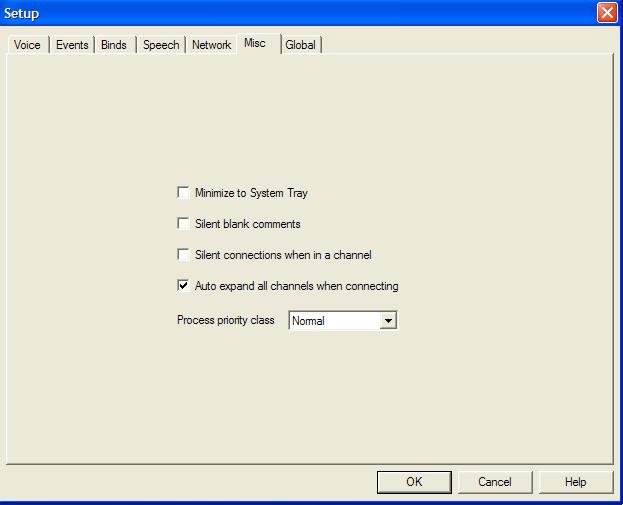
Task: Enable Silent connections when in a channel
Action: coord(183,255)
